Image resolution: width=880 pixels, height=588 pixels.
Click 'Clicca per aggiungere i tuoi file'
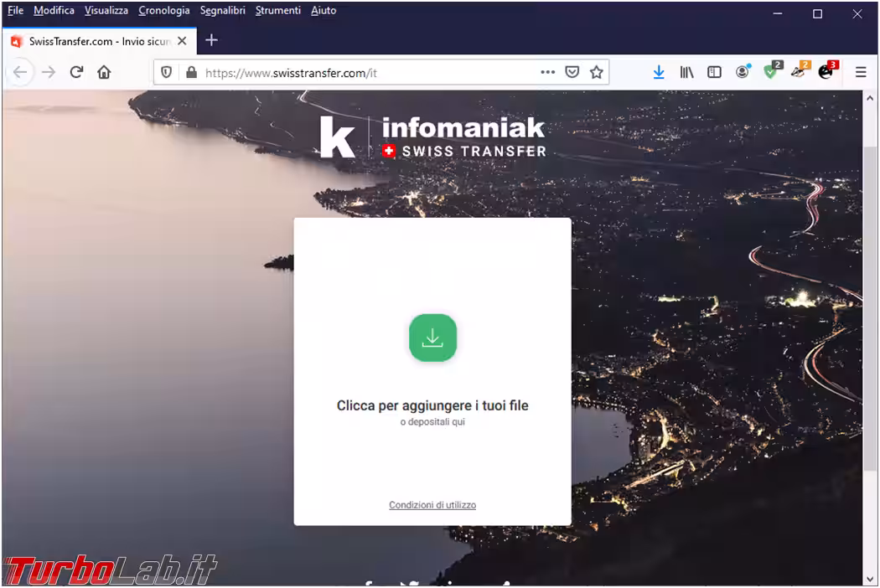tap(432, 405)
